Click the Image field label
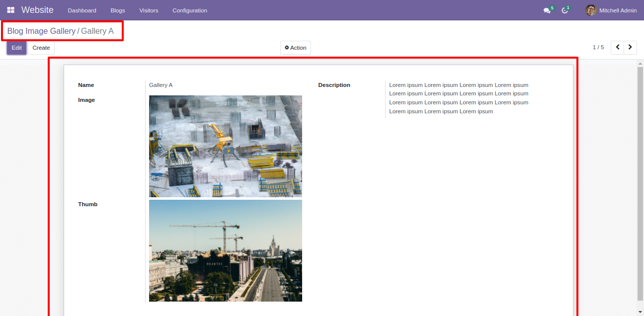The width and height of the screenshot is (644, 316). tap(86, 100)
